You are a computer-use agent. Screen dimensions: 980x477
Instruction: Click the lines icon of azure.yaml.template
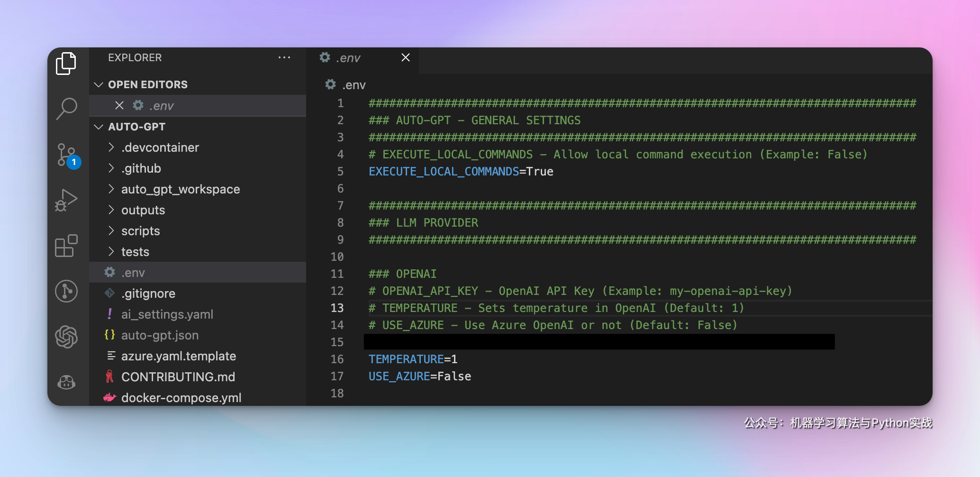coord(111,356)
